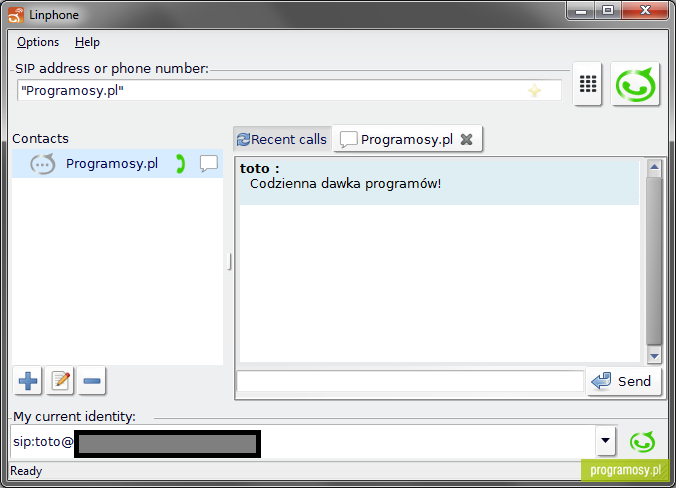Click the SIP address input field
Screen dimensions: 676x488
(x=289, y=91)
